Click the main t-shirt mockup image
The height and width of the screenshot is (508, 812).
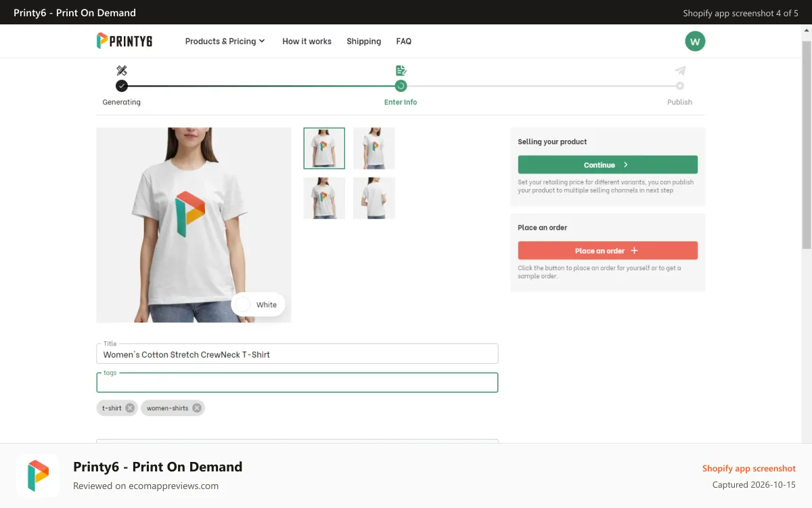click(x=194, y=225)
